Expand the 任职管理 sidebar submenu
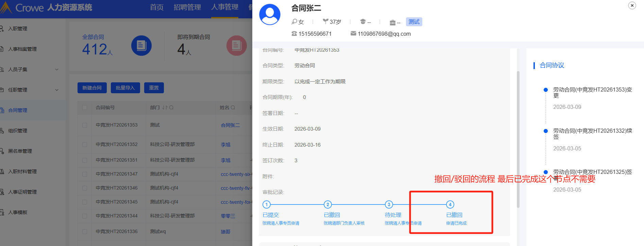644x246 pixels. [x=57, y=90]
